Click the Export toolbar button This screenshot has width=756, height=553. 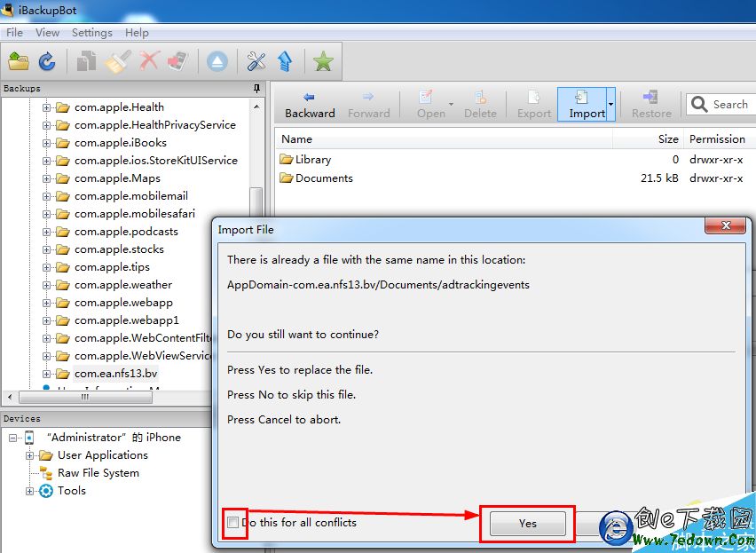coord(534,105)
